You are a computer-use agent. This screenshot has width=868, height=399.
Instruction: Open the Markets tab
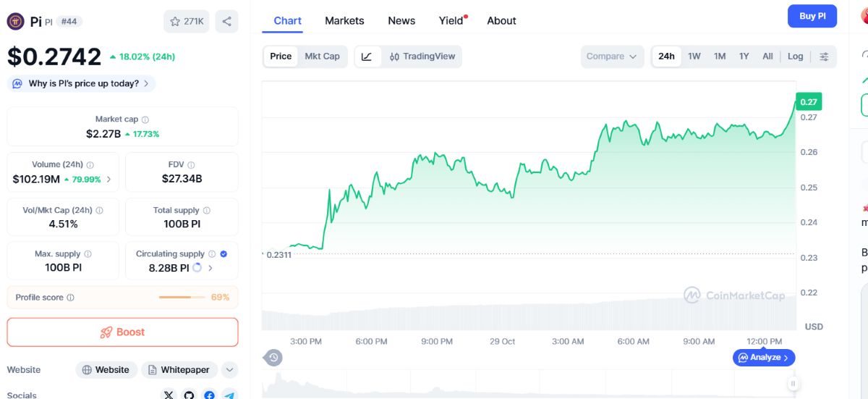point(344,20)
